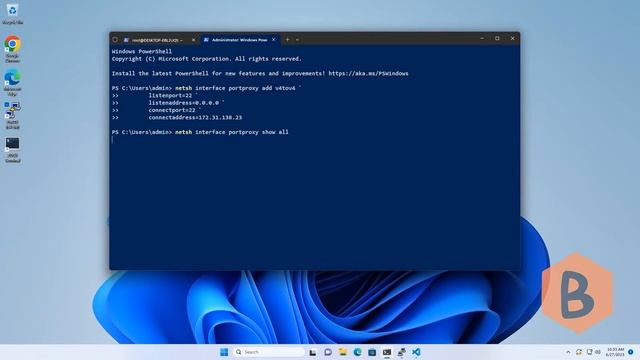Image resolution: width=640 pixels, height=360 pixels.
Task: Open the notification badge in system tray
Action: (631, 352)
